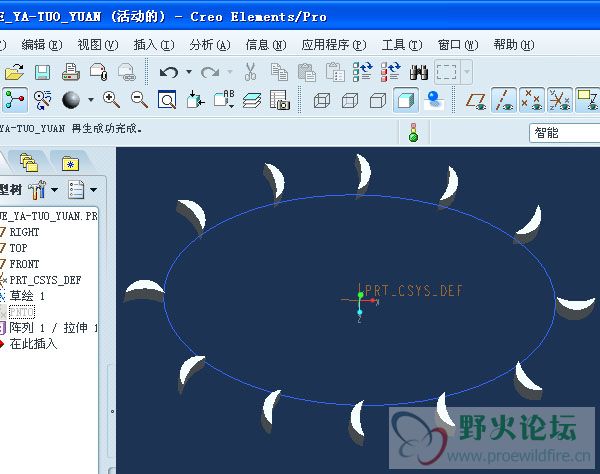Reorient the view icon
Viewport: 600px width, 474px height.
[x=196, y=100]
